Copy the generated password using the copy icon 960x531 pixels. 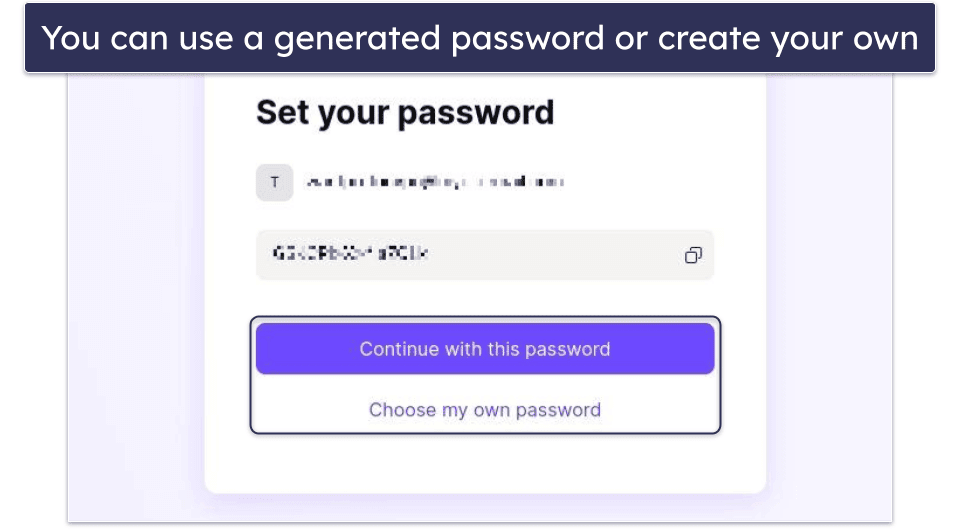693,256
